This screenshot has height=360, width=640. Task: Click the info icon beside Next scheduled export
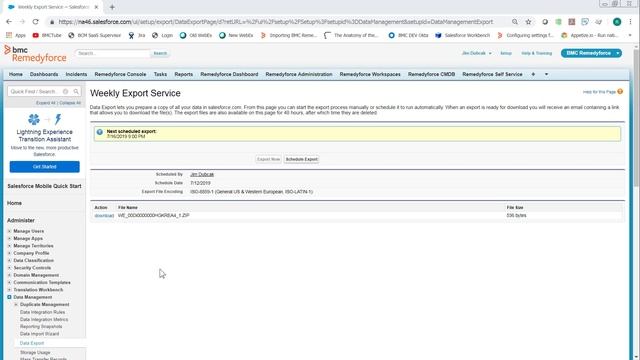[100, 132]
